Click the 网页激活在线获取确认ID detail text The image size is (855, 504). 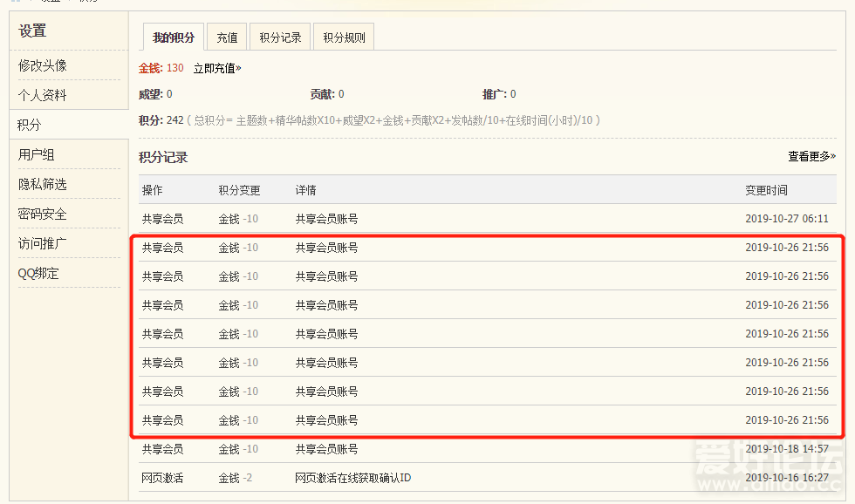click(x=353, y=478)
